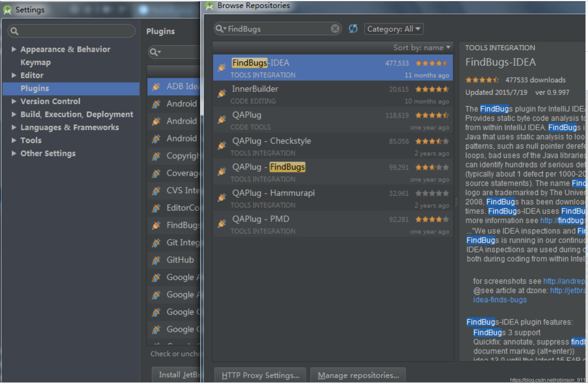Select Keymap in the settings tree

36,62
